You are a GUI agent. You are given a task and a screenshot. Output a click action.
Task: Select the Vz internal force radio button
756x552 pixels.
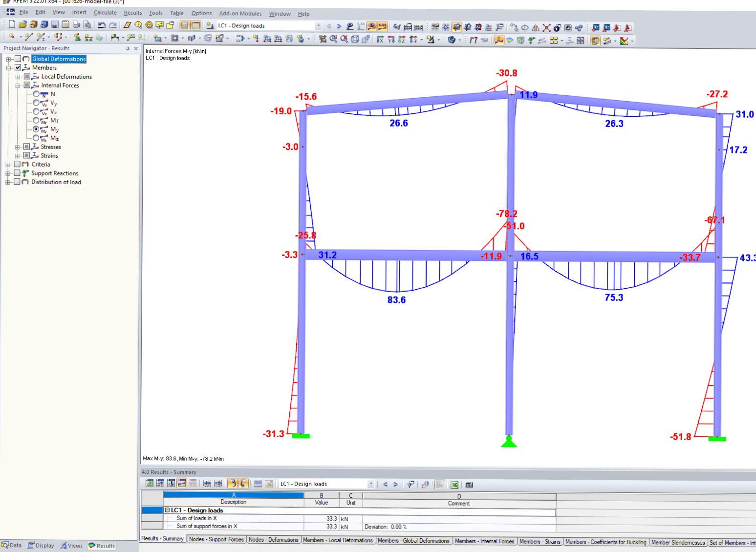click(36, 111)
